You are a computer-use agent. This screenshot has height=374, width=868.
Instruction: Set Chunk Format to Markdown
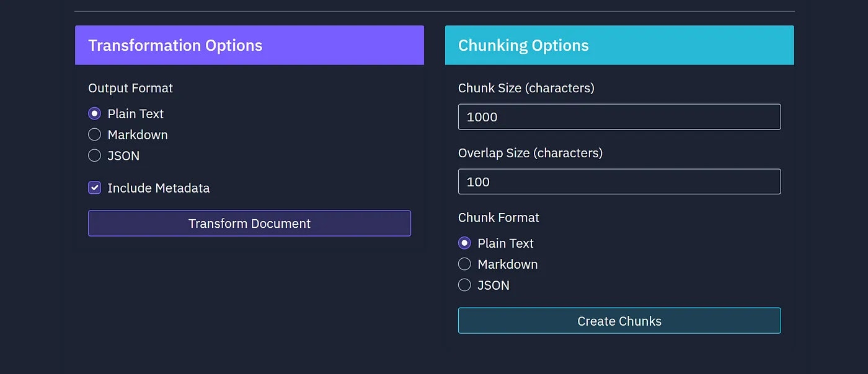(464, 264)
